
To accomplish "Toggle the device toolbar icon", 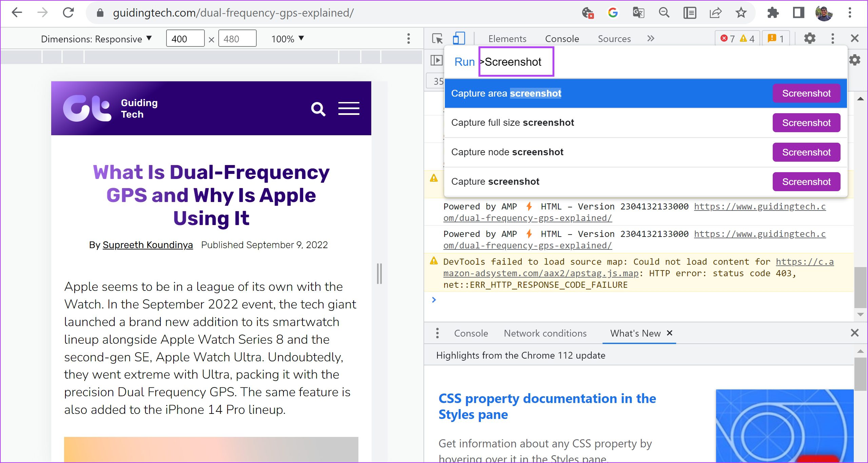I will [458, 38].
